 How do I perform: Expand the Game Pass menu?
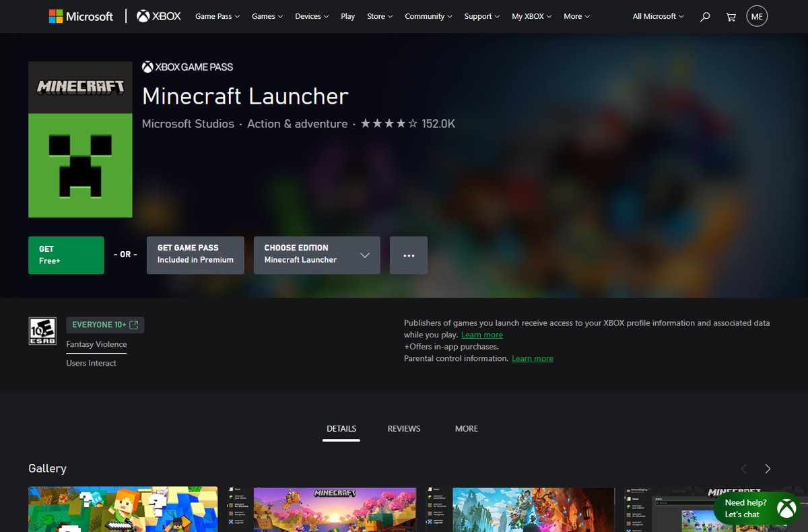coord(217,16)
